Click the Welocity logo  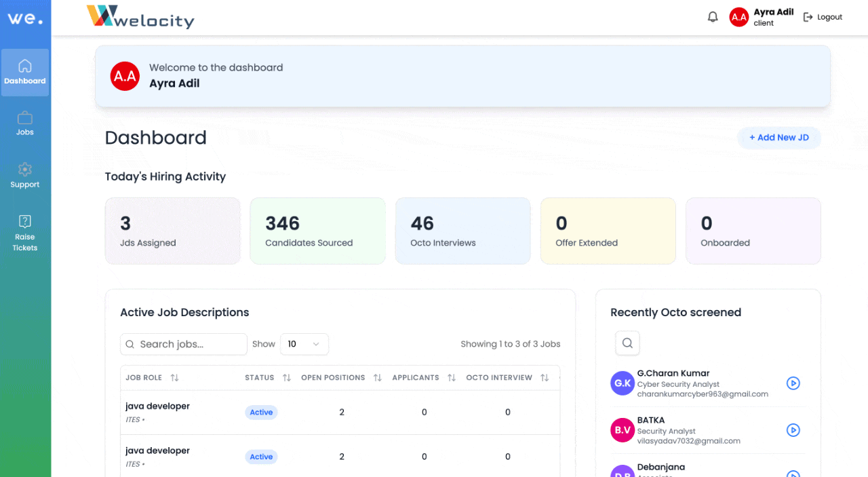pyautogui.click(x=140, y=17)
